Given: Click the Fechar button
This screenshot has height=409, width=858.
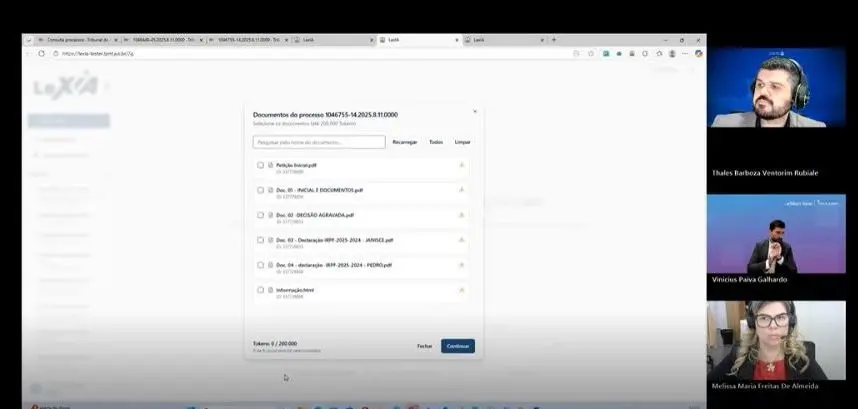Looking at the screenshot, I should [424, 346].
